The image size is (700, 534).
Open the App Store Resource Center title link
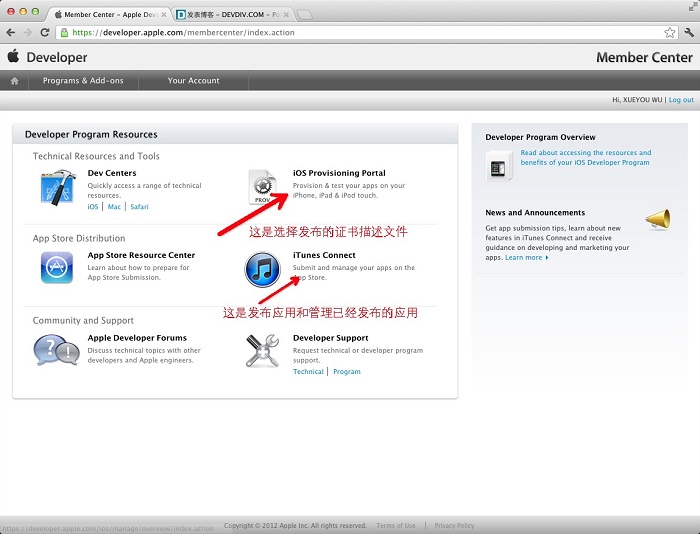(141, 255)
